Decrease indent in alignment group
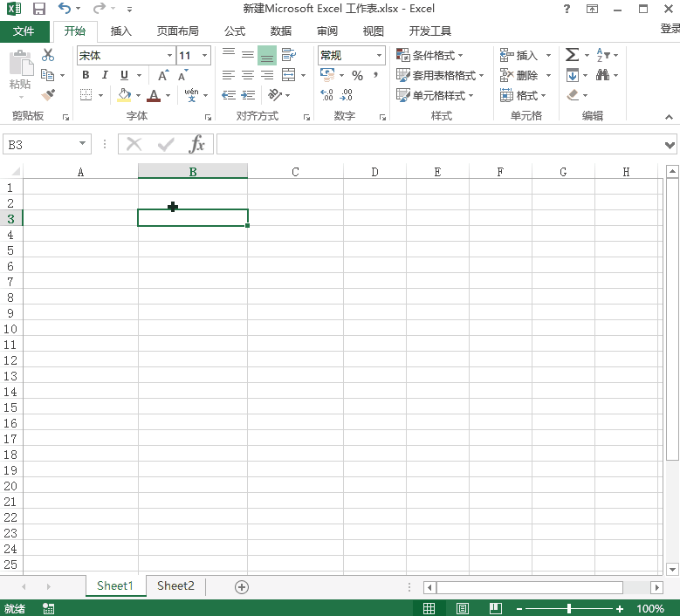 229,95
